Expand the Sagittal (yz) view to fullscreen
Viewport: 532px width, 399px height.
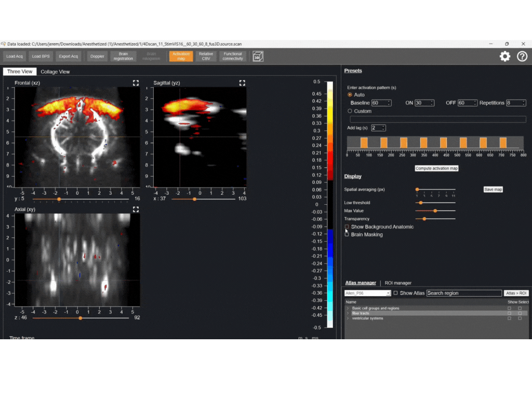pos(242,83)
